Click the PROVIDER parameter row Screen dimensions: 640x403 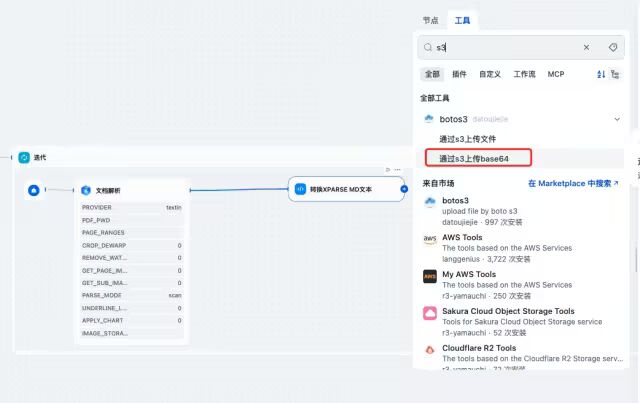coord(131,207)
